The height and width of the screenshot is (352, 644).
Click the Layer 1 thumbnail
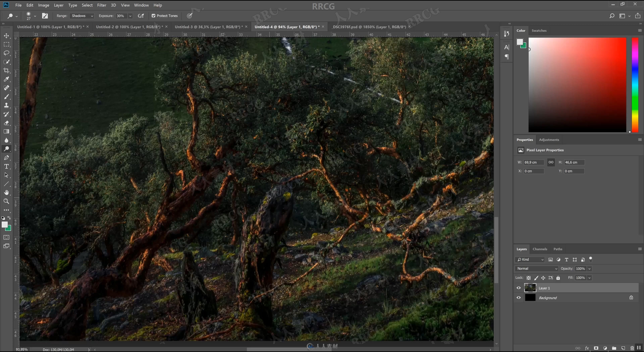tap(530, 288)
